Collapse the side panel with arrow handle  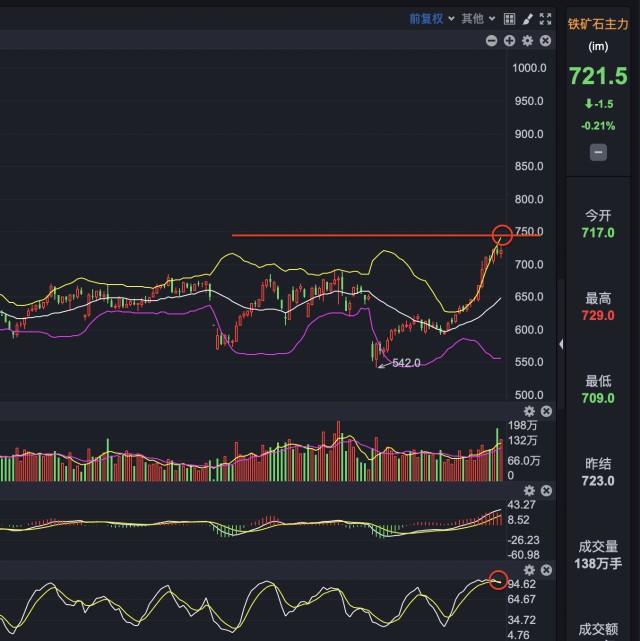(561, 345)
